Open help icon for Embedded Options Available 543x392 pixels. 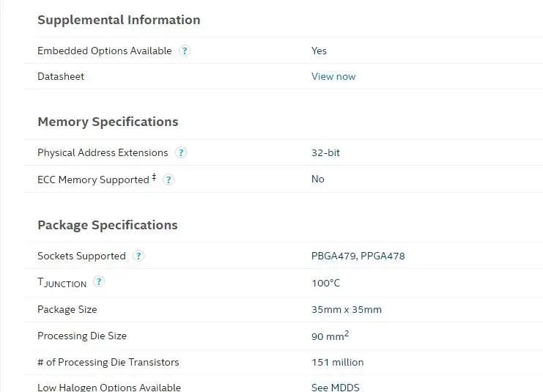[185, 51]
